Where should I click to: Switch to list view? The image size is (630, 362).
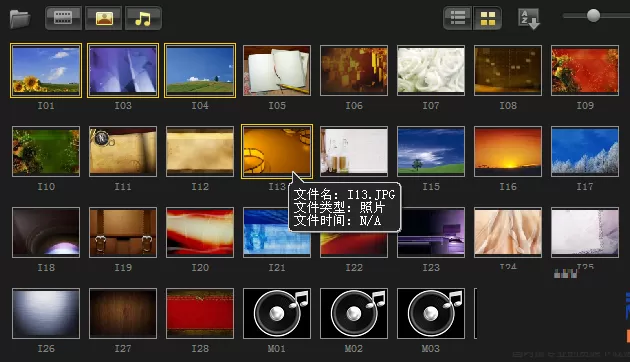point(458,18)
